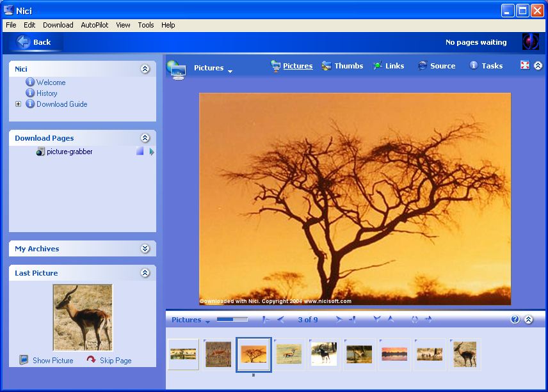Click the History link
Screen dimensions: 548x392
click(x=47, y=93)
